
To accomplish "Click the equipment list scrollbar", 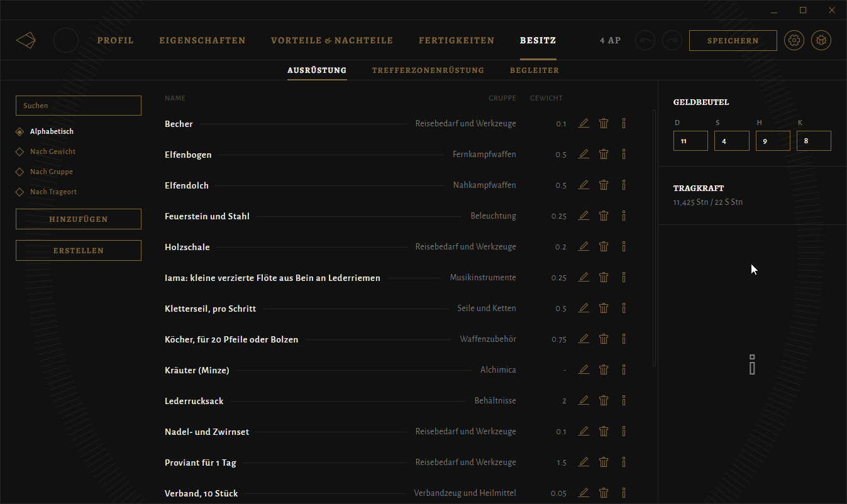I will [x=654, y=238].
